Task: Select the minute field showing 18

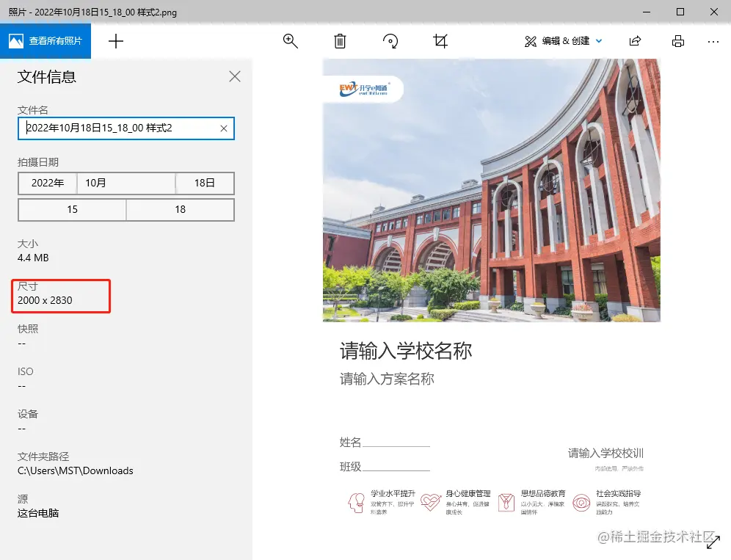Action: tap(180, 210)
